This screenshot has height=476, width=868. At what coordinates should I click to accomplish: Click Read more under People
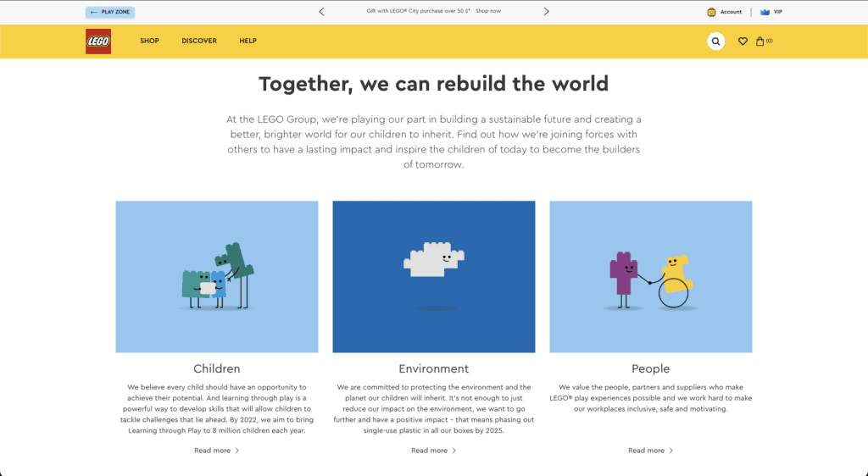click(650, 451)
